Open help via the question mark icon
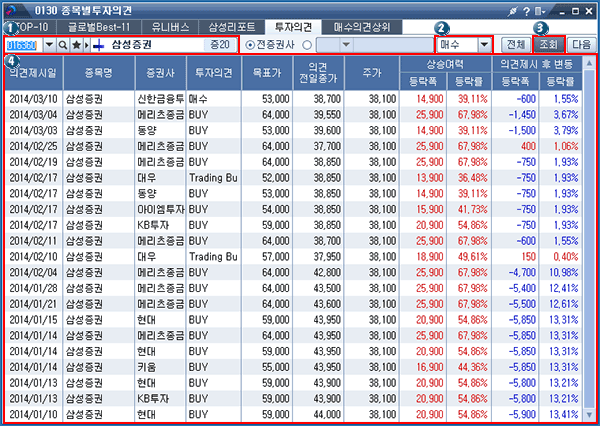The image size is (600, 426). pyautogui.click(x=527, y=11)
